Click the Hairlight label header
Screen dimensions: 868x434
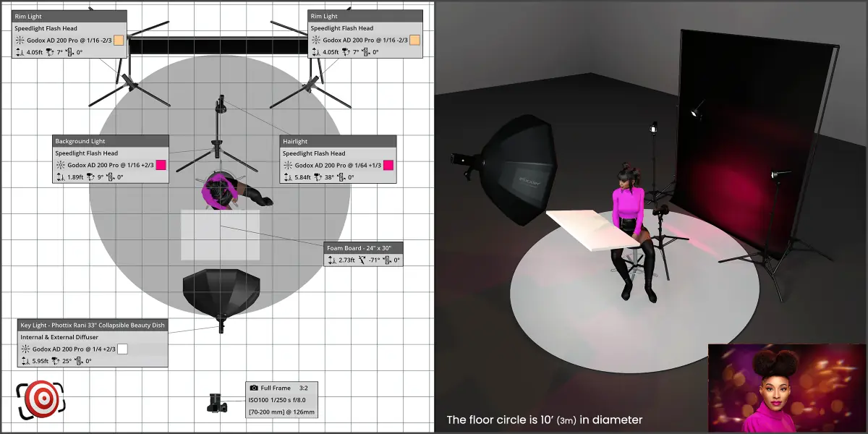[338, 141]
